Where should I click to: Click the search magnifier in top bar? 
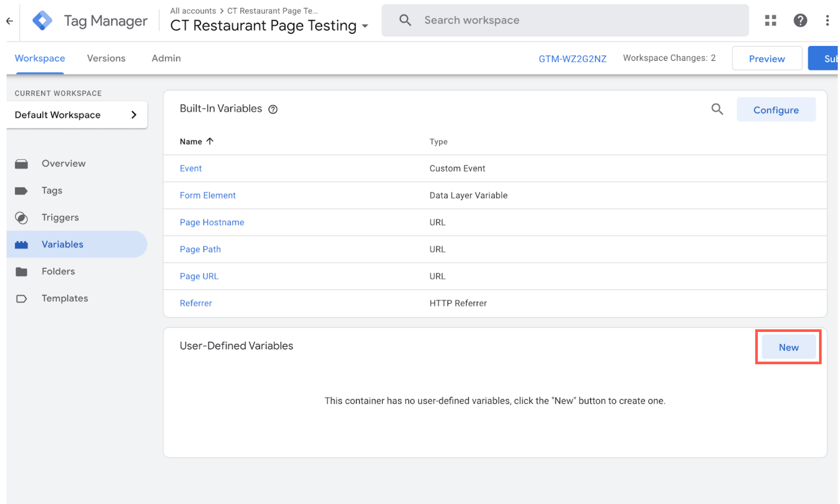click(x=405, y=20)
